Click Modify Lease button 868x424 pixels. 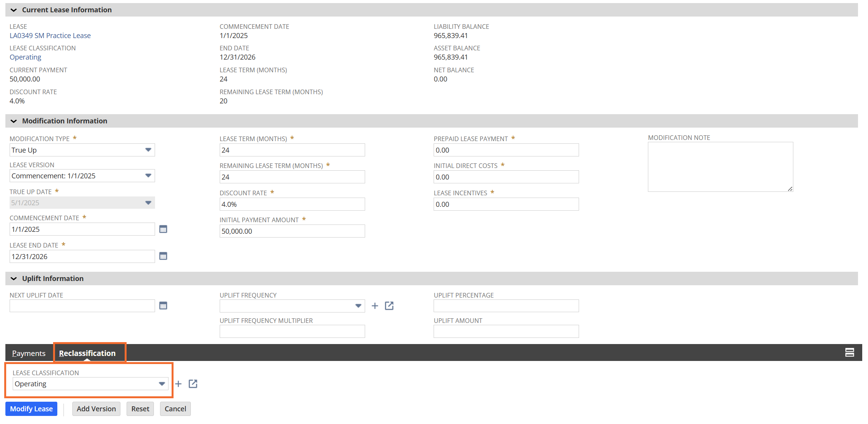[32, 409]
